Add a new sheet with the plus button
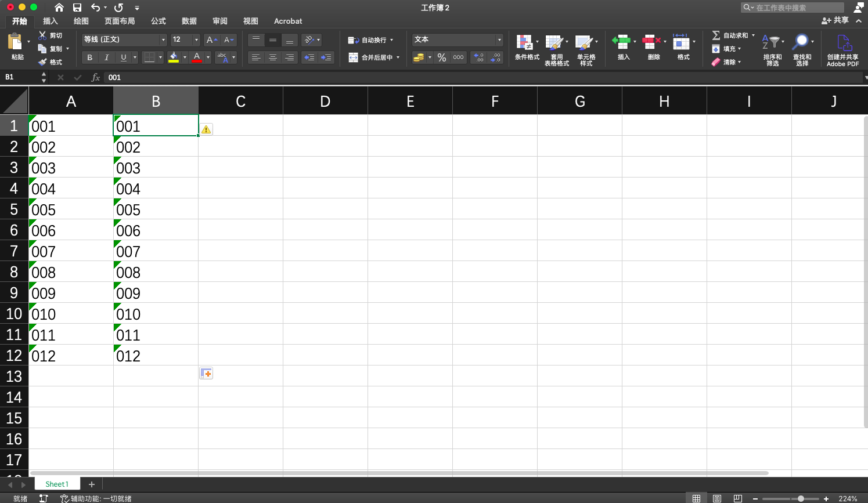 tap(91, 484)
